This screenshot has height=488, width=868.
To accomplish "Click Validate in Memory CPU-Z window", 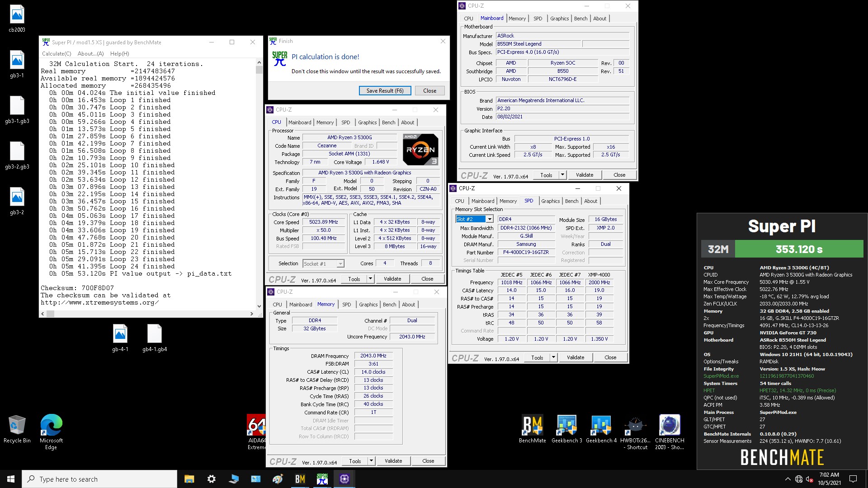I will tap(393, 461).
